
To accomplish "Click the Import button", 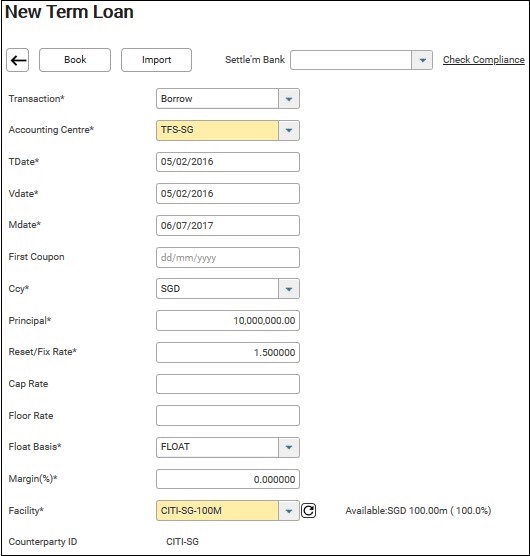I will pos(156,60).
